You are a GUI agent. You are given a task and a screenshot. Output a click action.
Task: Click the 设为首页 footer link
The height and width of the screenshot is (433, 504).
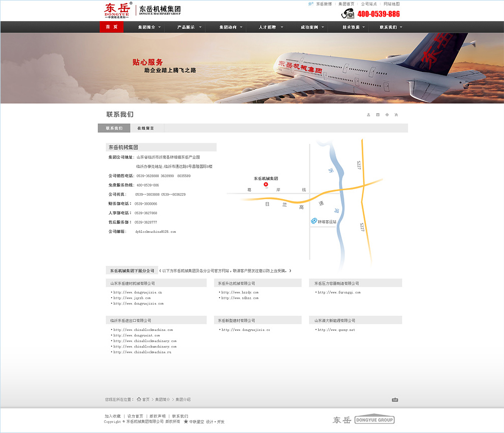(135, 416)
